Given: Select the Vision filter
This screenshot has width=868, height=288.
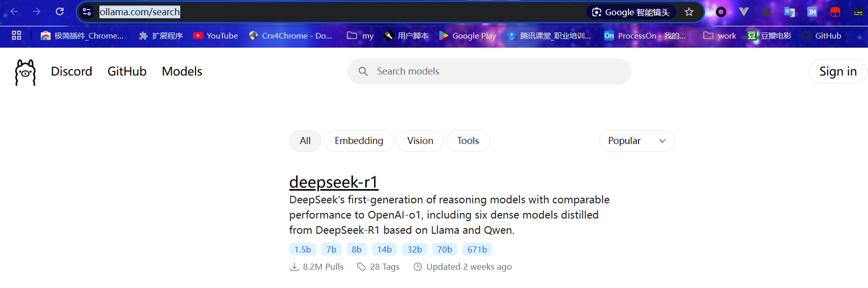Looking at the screenshot, I should 420,141.
